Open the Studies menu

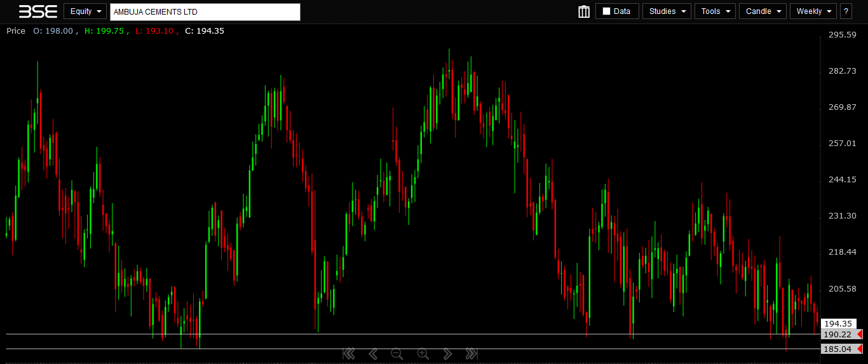coord(667,11)
